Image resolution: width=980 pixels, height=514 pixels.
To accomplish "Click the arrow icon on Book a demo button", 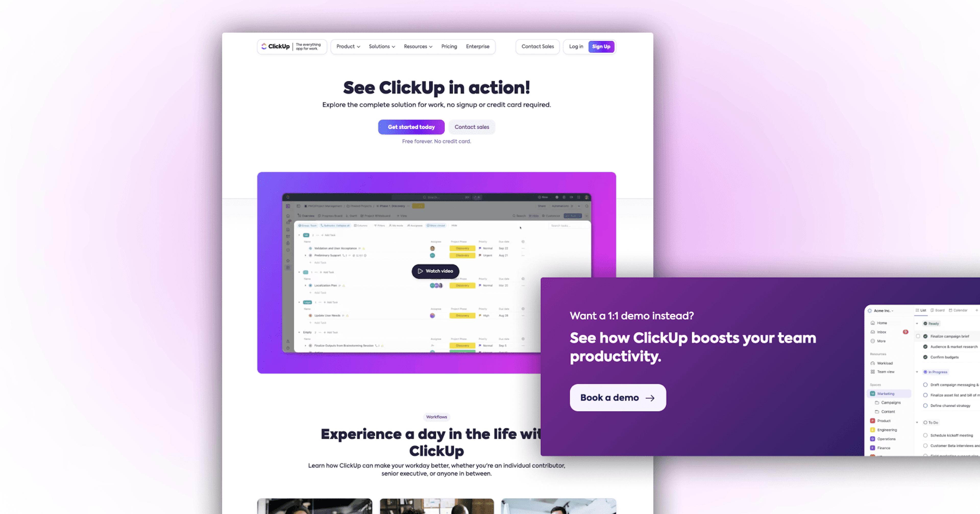I will tap(650, 397).
